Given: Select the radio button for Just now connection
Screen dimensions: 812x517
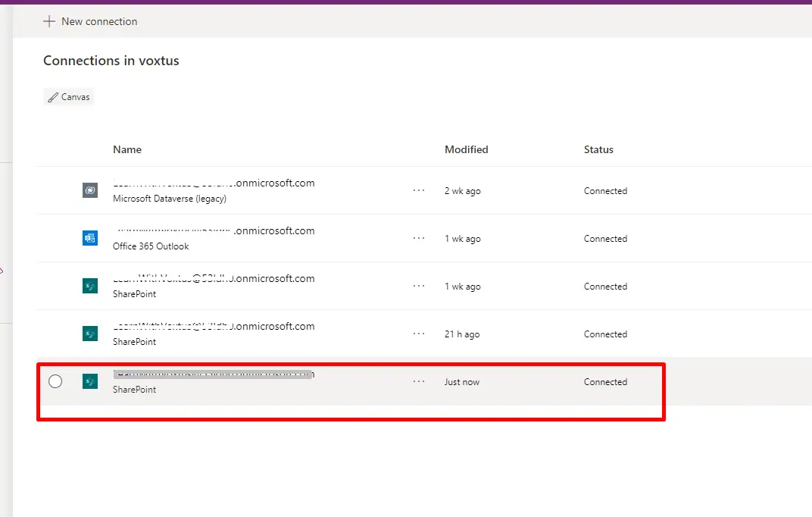Looking at the screenshot, I should pyautogui.click(x=55, y=381).
